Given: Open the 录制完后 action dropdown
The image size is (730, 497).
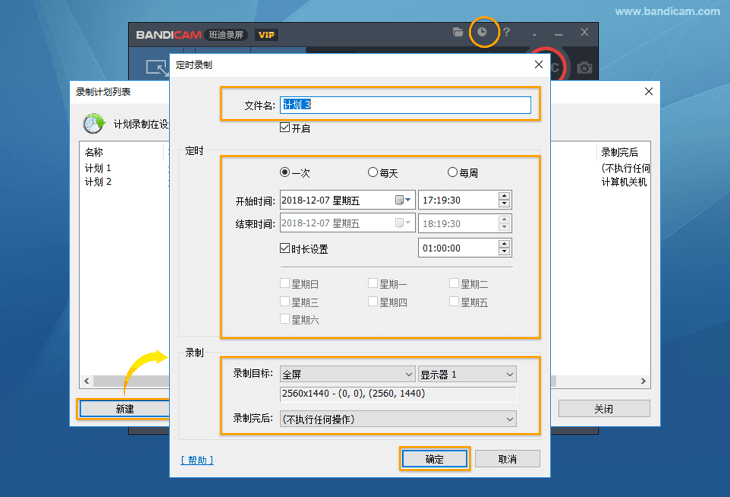Looking at the screenshot, I should (x=398, y=419).
